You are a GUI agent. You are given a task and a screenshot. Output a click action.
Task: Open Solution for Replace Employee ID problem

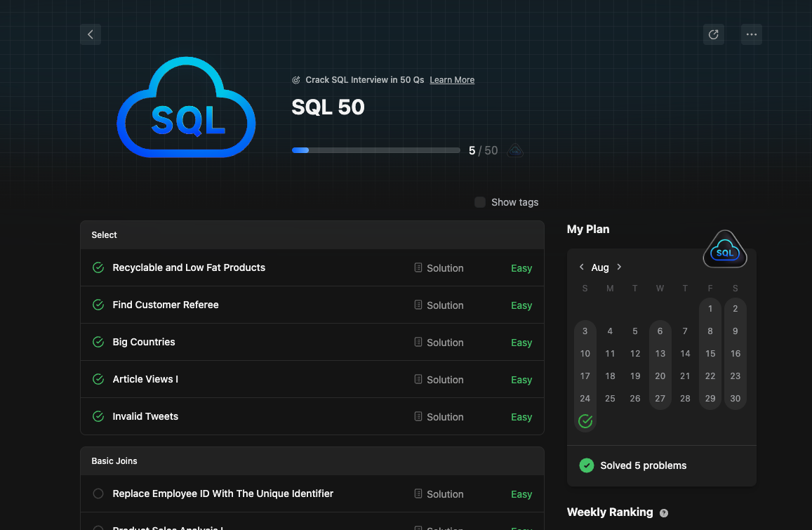(x=439, y=494)
